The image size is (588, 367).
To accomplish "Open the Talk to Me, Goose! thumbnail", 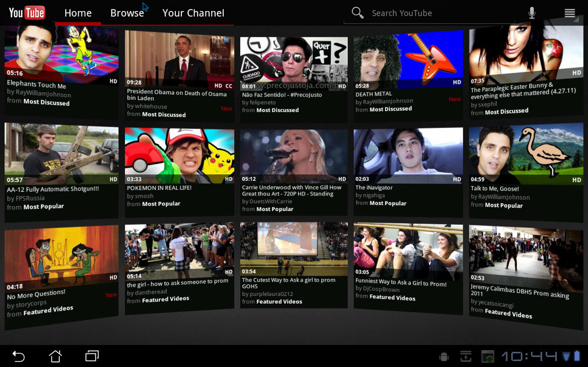I will point(526,154).
